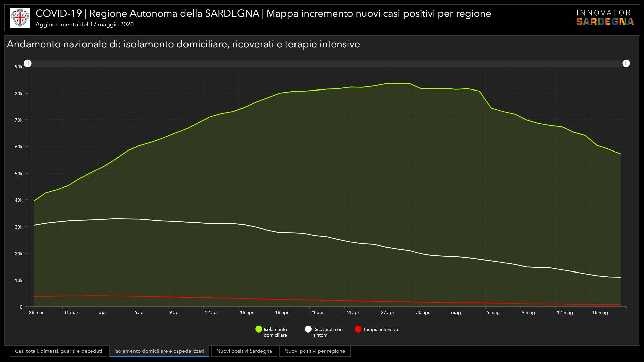
Task: Click the right range slider handle above chart
Action: click(626, 63)
